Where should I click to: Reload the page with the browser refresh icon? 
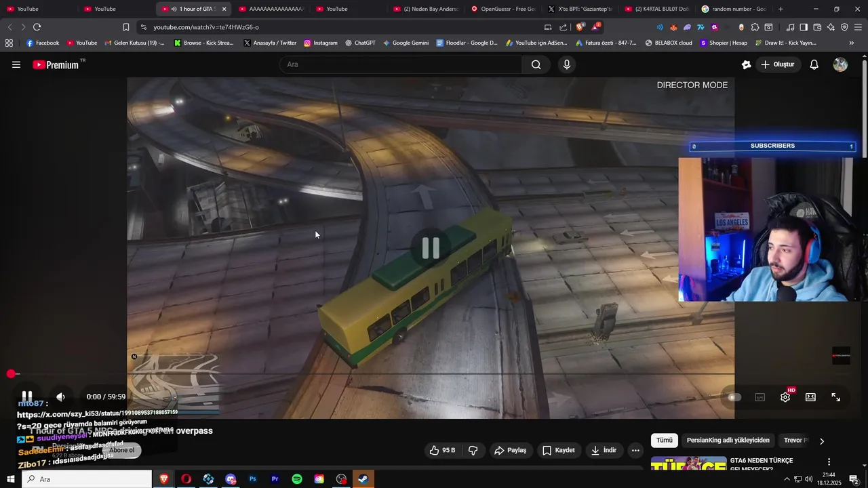[37, 27]
